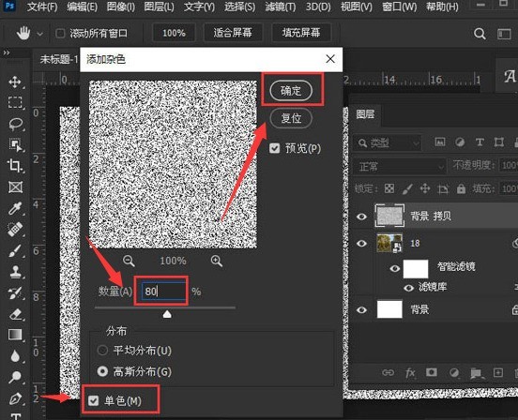The width and height of the screenshot is (518, 420).
Task: Open Hand tool preset dropdown arrow
Action: point(39,34)
